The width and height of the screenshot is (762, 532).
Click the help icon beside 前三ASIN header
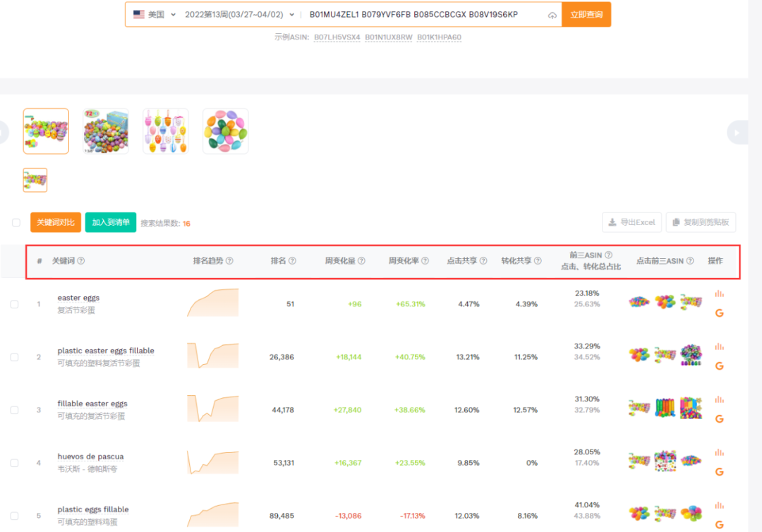[x=608, y=255]
